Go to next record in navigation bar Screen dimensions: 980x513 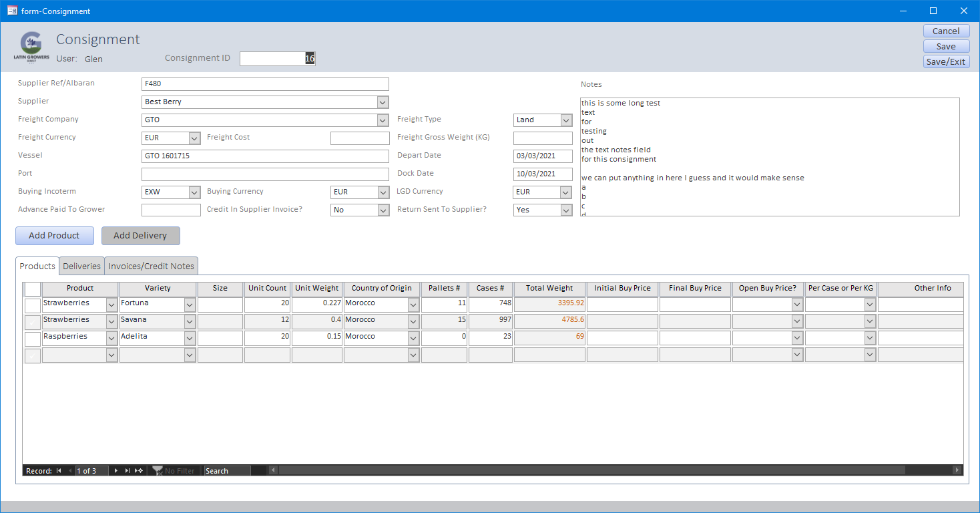click(116, 471)
